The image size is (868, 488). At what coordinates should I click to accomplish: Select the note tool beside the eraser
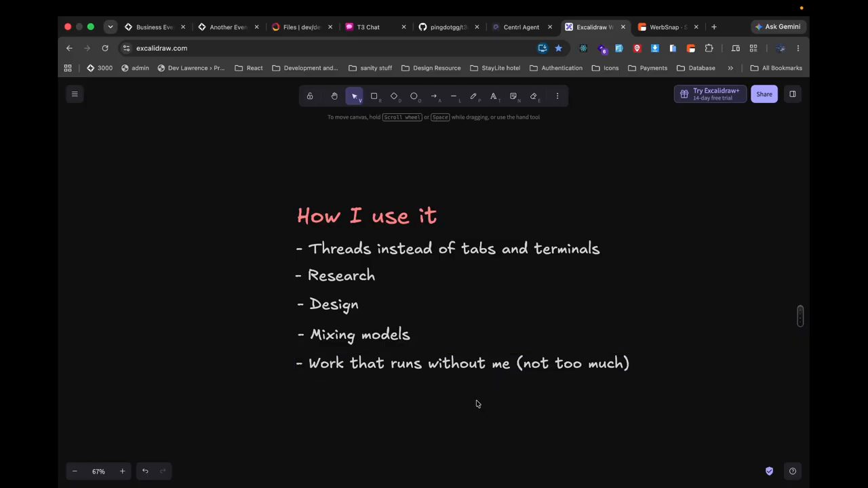(513, 96)
